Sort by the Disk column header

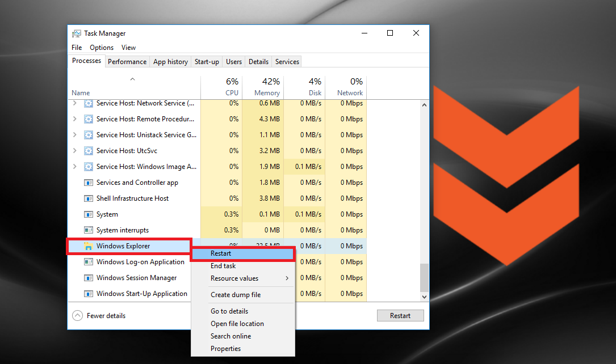(305, 87)
